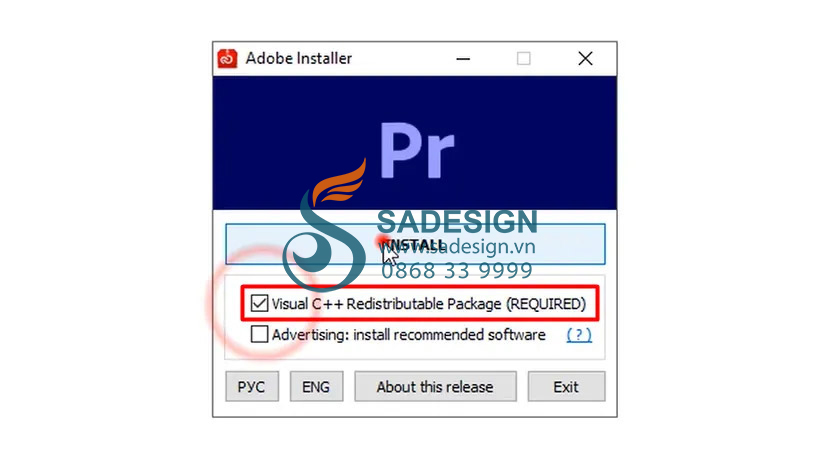The image size is (820, 450).
Task: Start setup with the INSTALL button
Action: click(x=415, y=244)
